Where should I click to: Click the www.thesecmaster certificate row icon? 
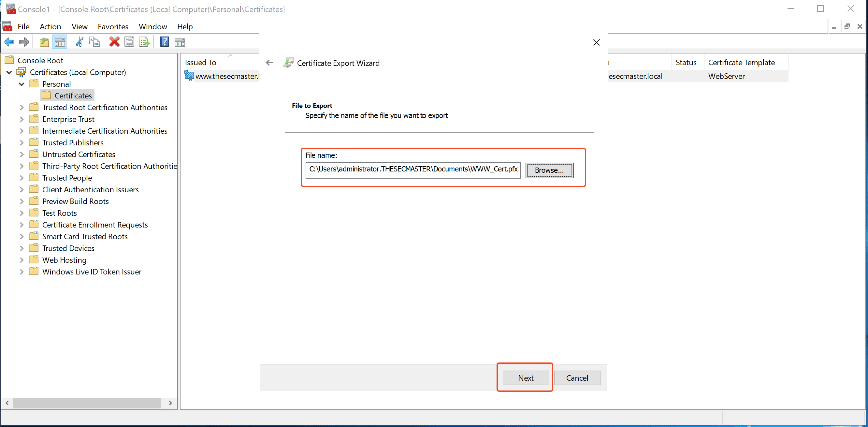(189, 76)
